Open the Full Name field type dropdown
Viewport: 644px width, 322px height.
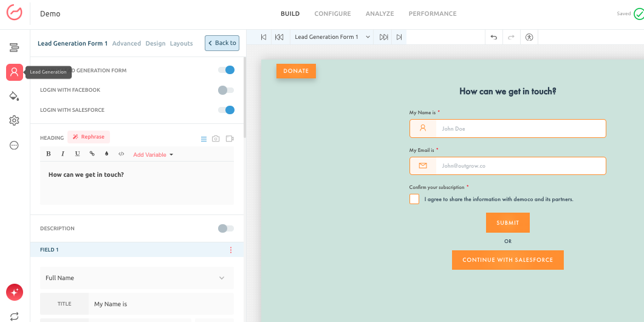click(137, 278)
